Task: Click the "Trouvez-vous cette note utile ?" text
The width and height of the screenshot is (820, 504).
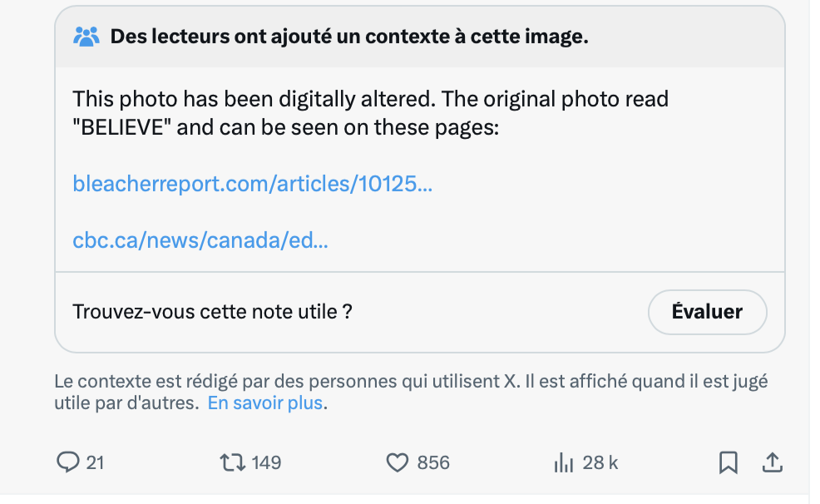Action: 213,312
